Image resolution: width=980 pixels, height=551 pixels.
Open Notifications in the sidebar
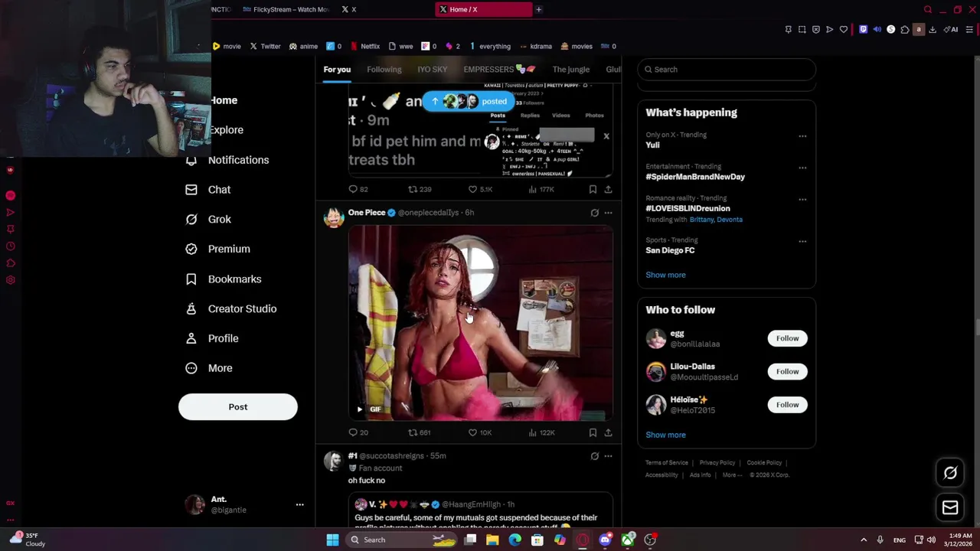(227, 160)
